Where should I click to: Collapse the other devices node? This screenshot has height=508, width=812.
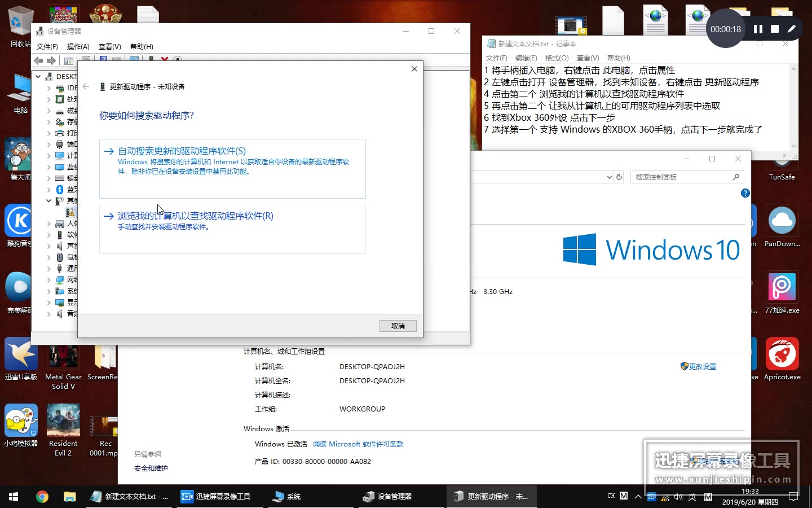(x=48, y=201)
